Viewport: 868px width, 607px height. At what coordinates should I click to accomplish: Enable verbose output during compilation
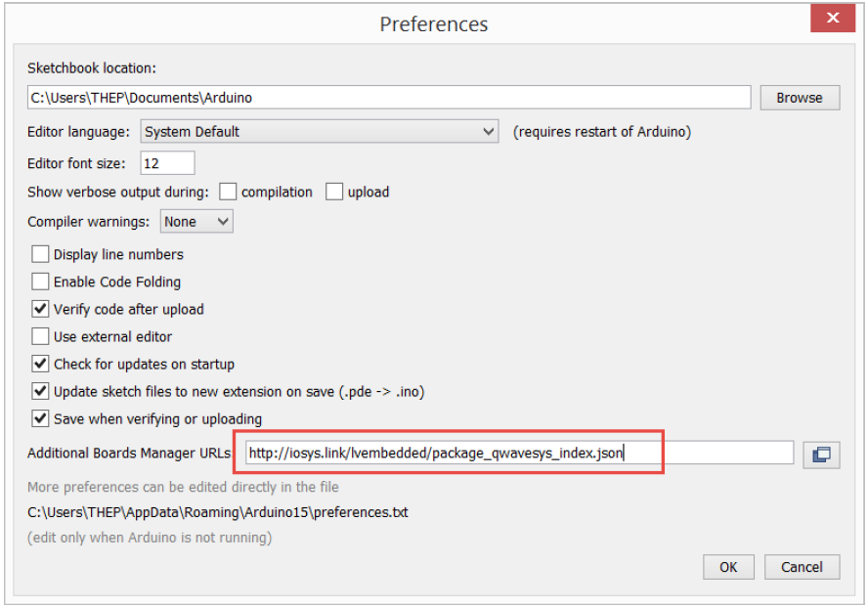click(228, 193)
